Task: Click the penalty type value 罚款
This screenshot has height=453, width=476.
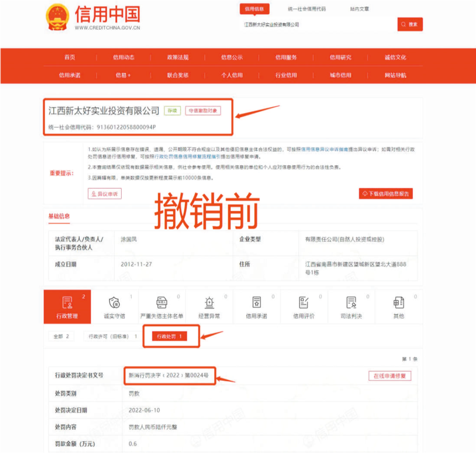Action: [x=134, y=393]
